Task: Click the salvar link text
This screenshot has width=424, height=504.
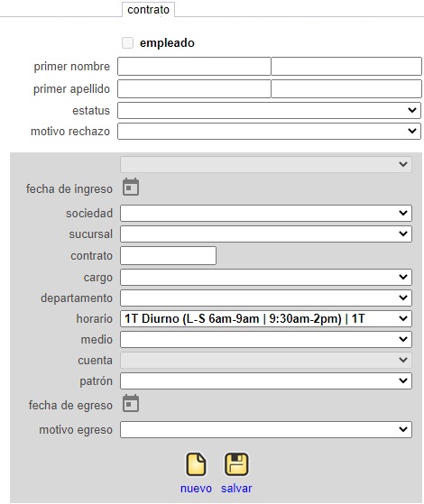Action: tap(236, 489)
